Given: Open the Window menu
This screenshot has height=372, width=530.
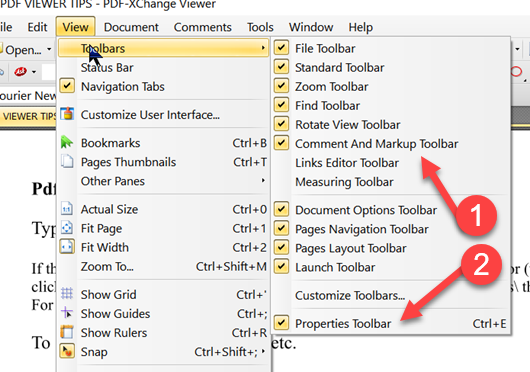Looking at the screenshot, I should 311,27.
